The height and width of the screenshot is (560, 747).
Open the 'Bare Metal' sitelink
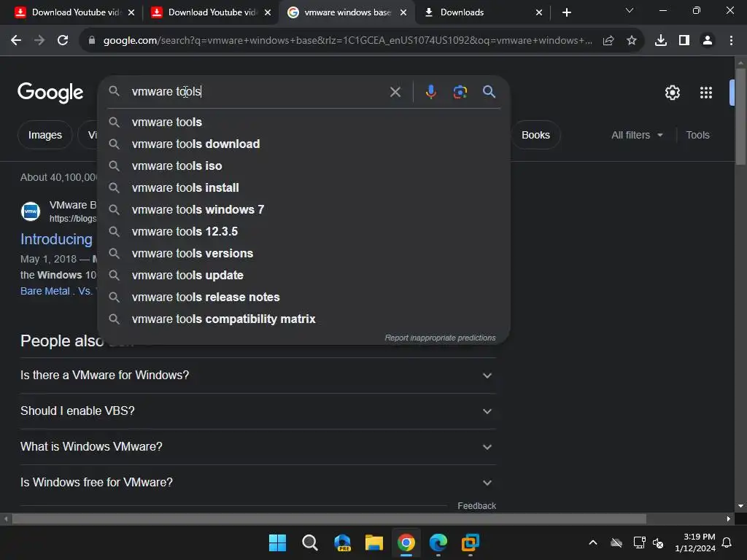(x=44, y=291)
